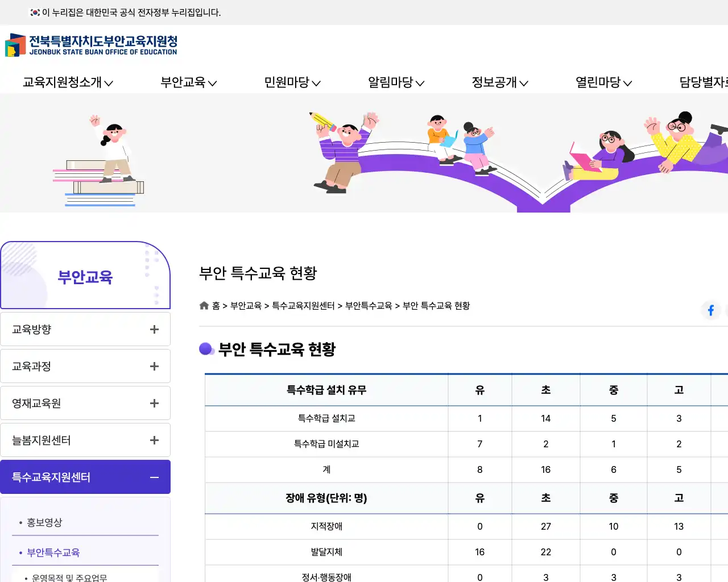The image size is (728, 582).
Task: Click the 정서·행동장애 row label
Action: 326,577
